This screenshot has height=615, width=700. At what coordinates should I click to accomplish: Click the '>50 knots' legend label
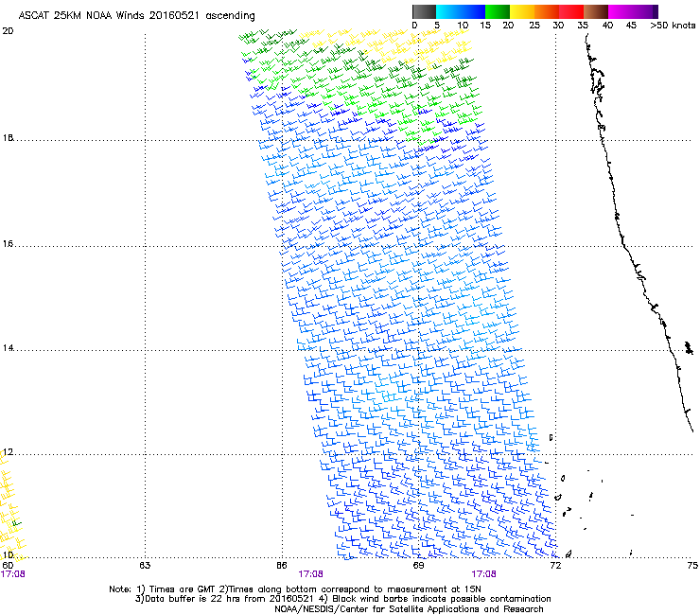point(673,26)
